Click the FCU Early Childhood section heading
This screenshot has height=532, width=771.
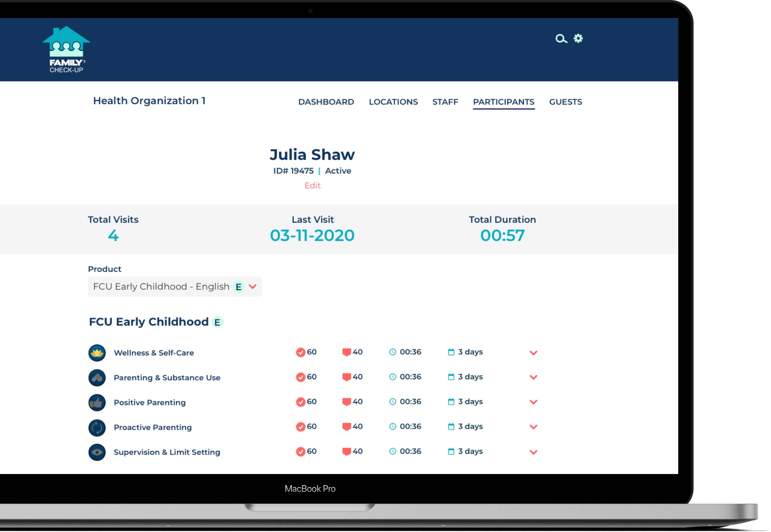point(149,322)
